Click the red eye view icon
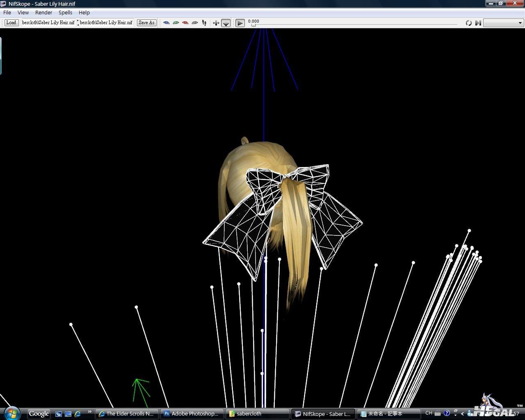Image resolution: width=525 pixels, height=420 pixels. pyautogui.click(x=185, y=23)
